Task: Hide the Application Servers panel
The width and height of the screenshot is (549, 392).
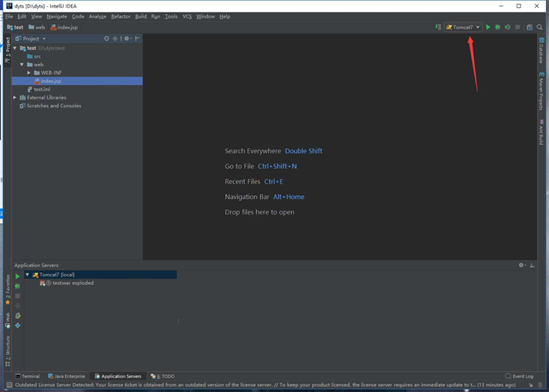Action: [532, 265]
